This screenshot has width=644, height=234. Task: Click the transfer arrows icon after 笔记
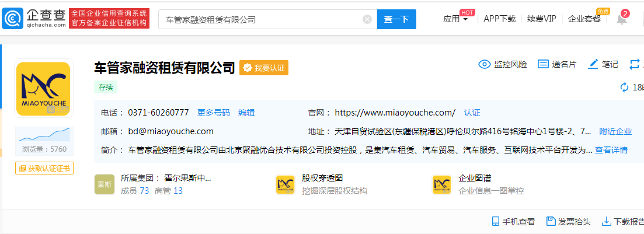point(635,64)
